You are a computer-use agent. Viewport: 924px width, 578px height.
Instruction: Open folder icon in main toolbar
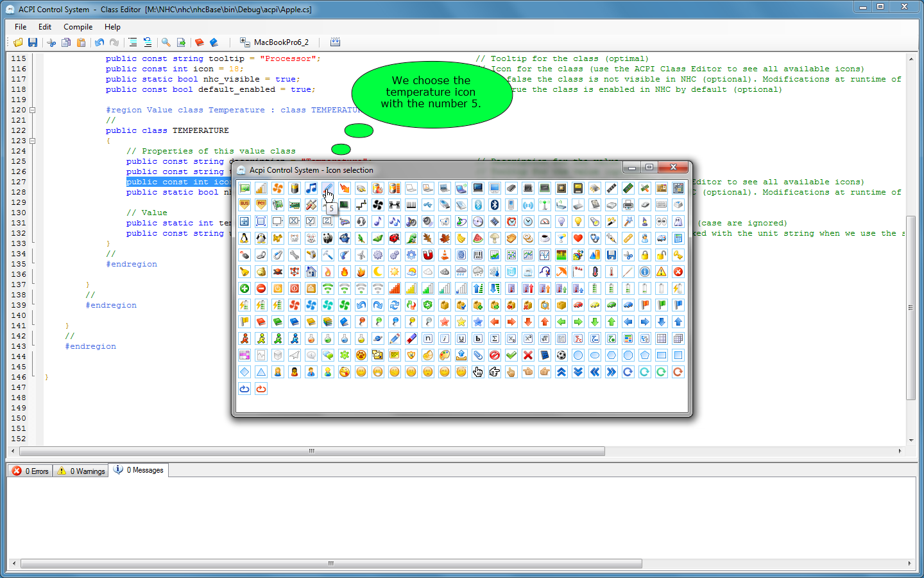[18, 42]
